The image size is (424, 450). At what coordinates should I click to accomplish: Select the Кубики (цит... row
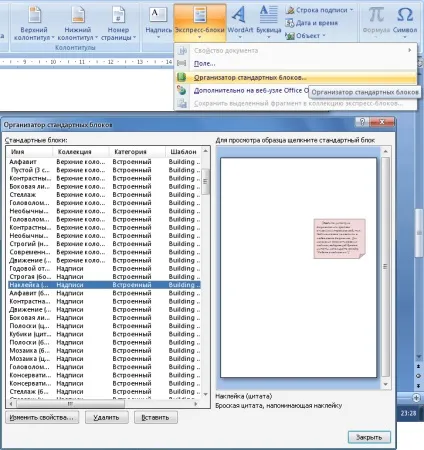tap(104, 334)
